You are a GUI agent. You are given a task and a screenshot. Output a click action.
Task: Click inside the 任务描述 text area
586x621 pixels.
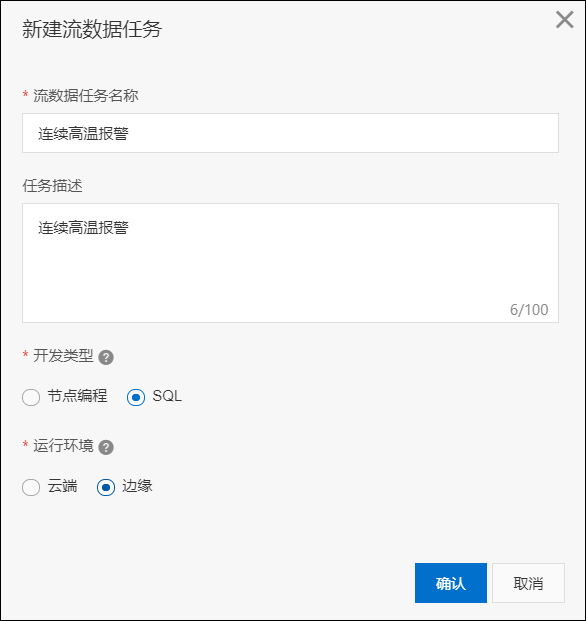pyautogui.click(x=290, y=263)
